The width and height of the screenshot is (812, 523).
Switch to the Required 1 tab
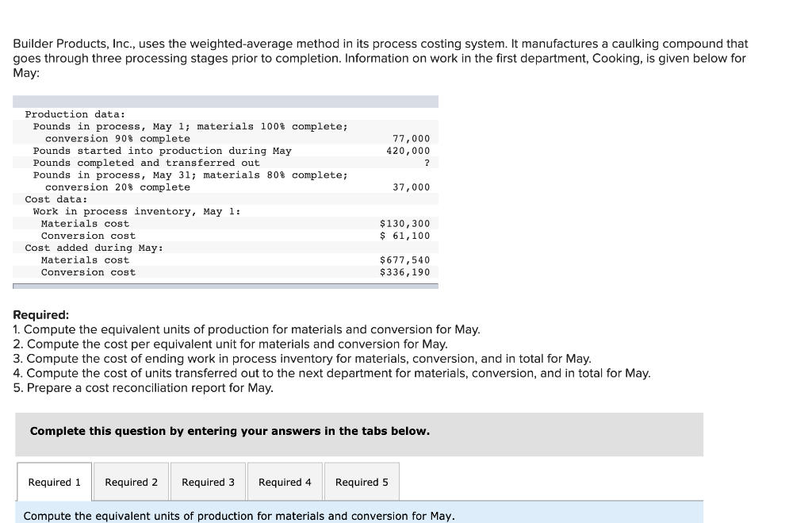click(53, 482)
